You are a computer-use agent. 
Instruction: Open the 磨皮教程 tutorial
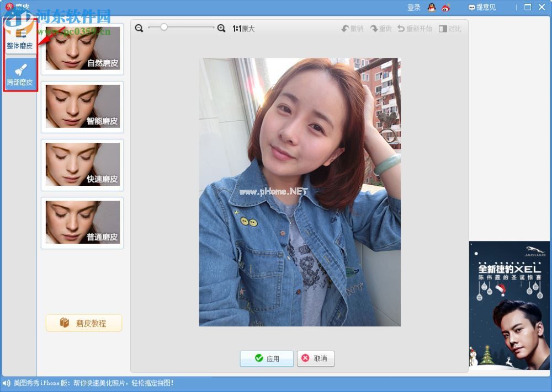84,323
